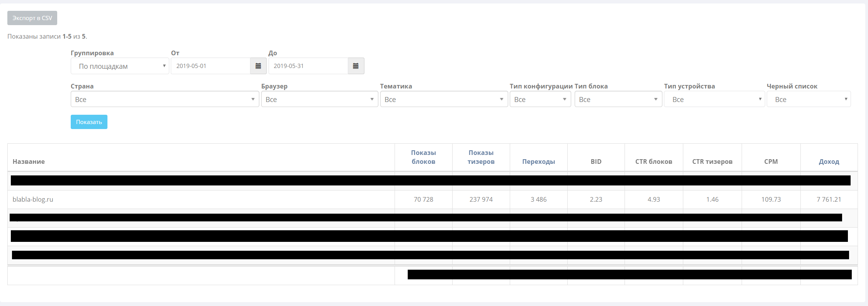
Task: Select the От date field 2019-05-01
Action: click(211, 66)
